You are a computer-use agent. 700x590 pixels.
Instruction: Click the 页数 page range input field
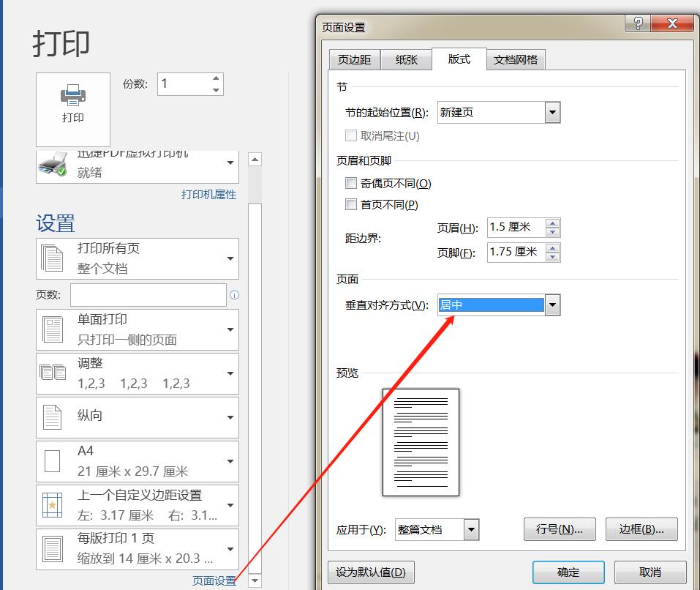pos(146,294)
